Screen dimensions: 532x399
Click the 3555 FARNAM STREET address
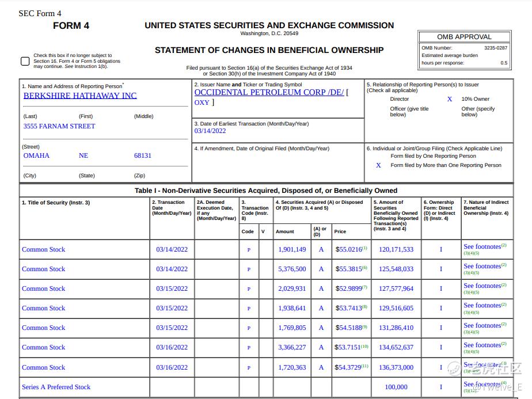tap(59, 126)
